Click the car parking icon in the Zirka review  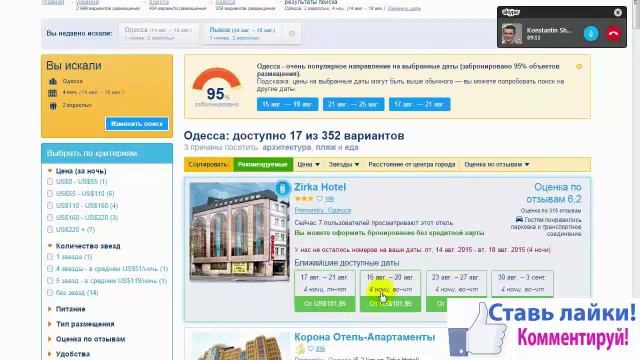click(x=519, y=220)
